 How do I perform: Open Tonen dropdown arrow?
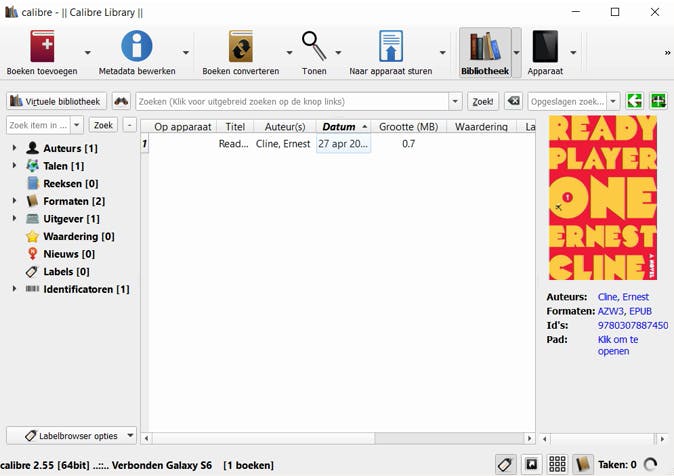point(338,52)
